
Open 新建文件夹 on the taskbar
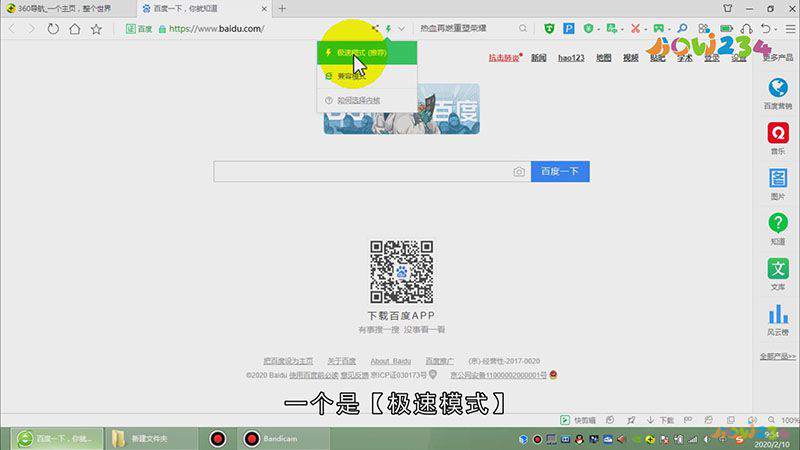(x=151, y=439)
